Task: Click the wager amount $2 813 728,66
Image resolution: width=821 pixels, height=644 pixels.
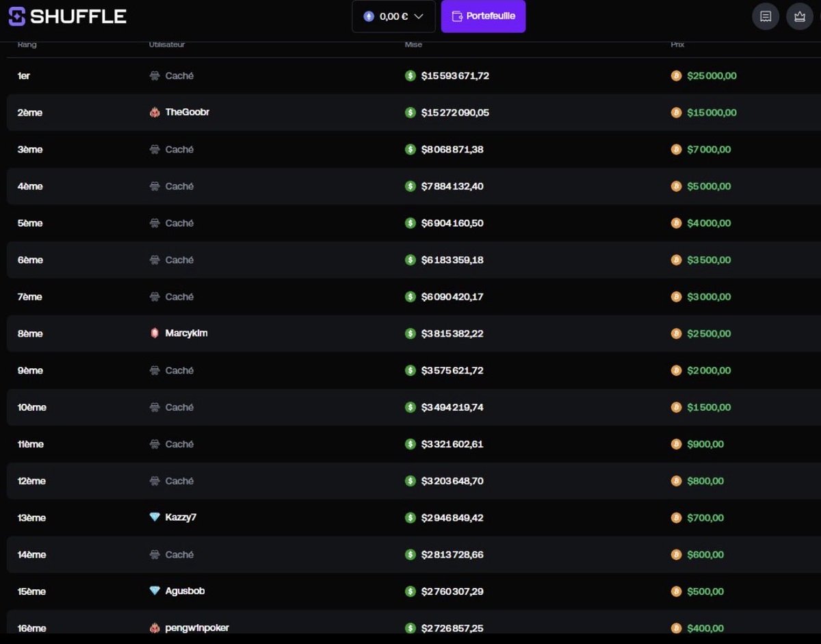Action: pyautogui.click(x=452, y=554)
